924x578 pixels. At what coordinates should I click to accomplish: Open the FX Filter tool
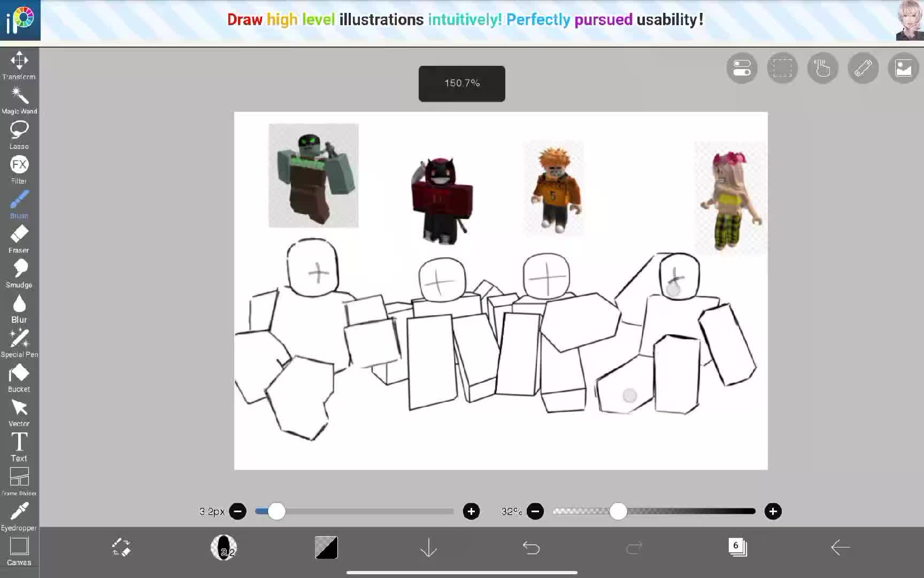(x=19, y=170)
